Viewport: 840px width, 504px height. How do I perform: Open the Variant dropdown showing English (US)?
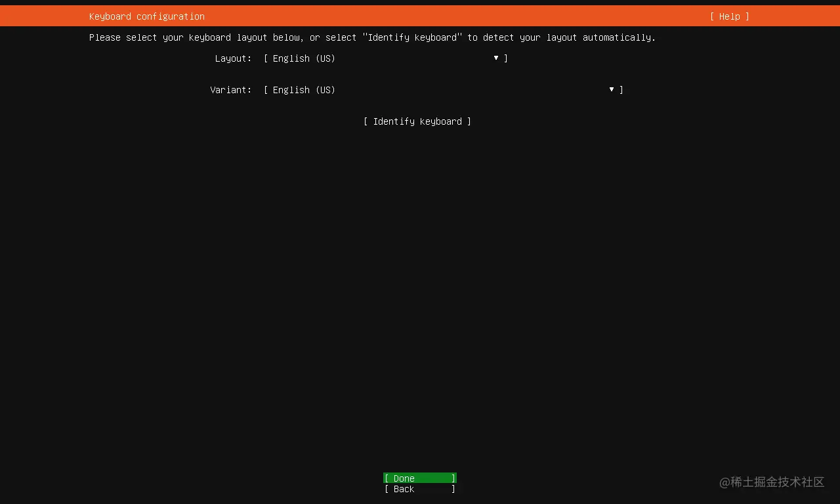pyautogui.click(x=444, y=90)
